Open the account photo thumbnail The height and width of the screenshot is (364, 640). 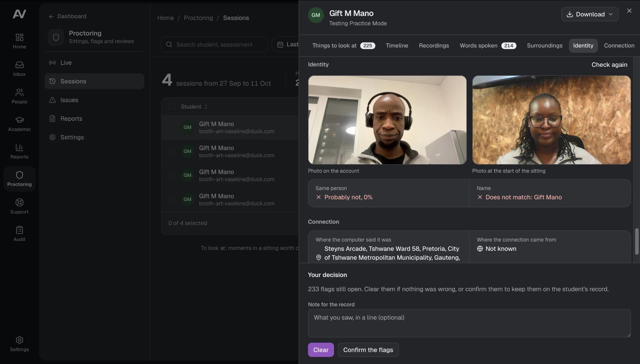[x=387, y=120]
